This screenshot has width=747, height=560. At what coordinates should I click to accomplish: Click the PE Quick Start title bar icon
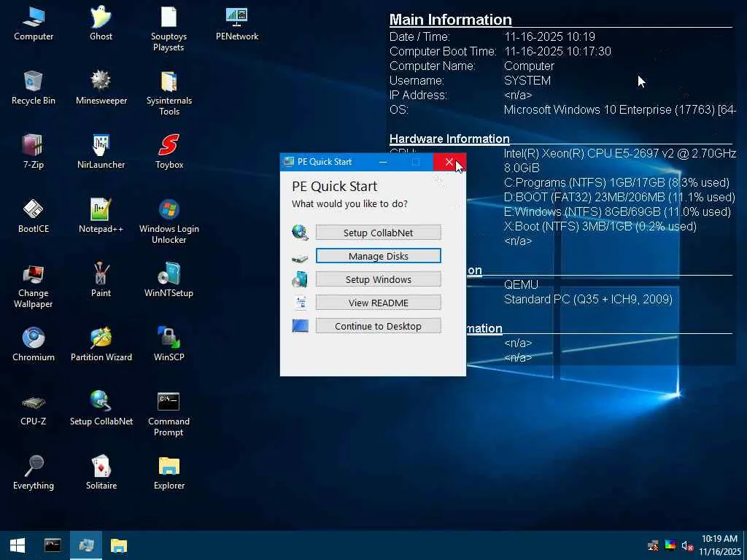click(x=289, y=162)
